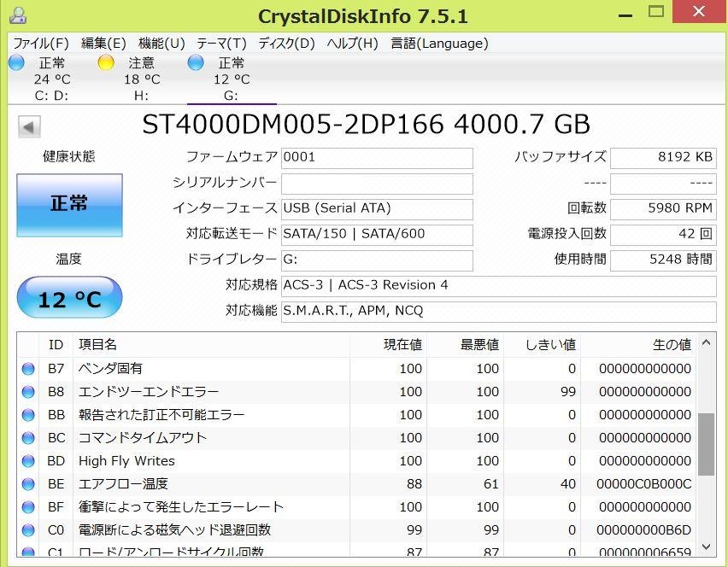Click the ファームウェア field showing 0001
This screenshot has width=728, height=567.
[376, 157]
